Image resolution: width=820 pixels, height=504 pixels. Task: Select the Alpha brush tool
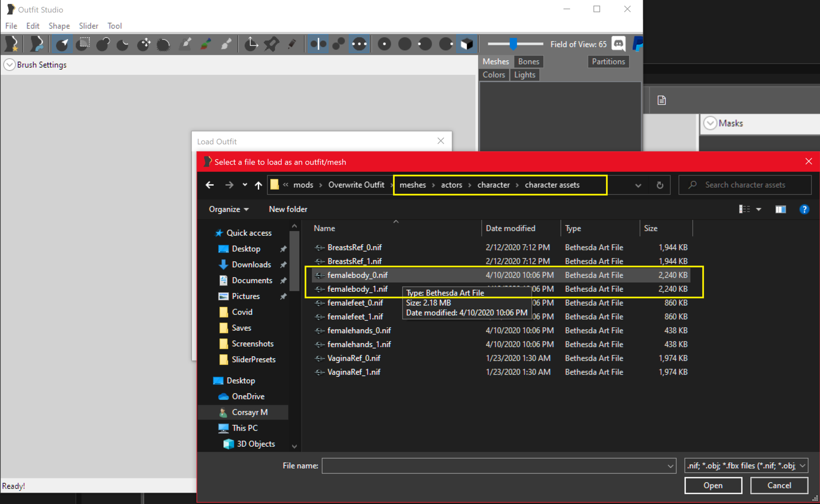point(226,44)
